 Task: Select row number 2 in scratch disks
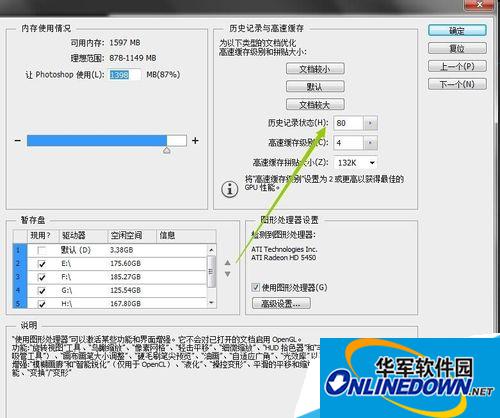tap(19, 264)
